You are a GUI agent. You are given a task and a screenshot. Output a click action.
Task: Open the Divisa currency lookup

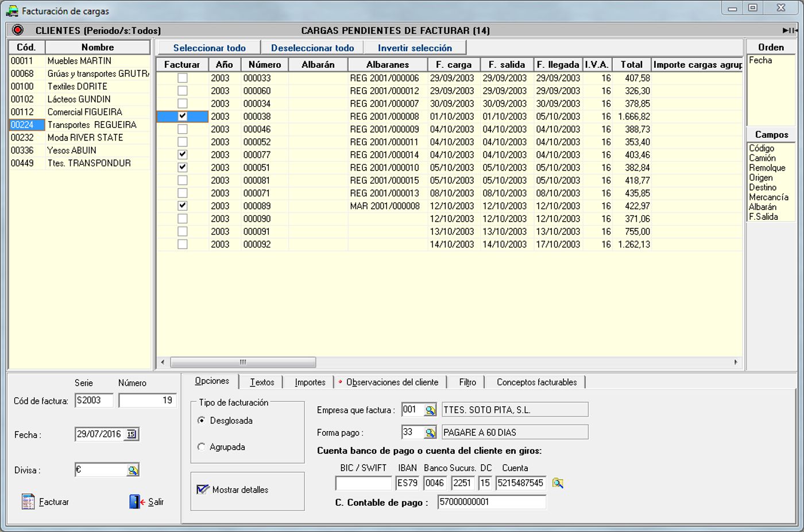(133, 470)
